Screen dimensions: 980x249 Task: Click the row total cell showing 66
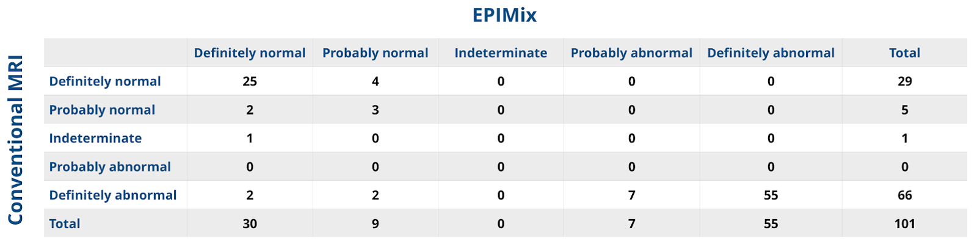(x=904, y=195)
